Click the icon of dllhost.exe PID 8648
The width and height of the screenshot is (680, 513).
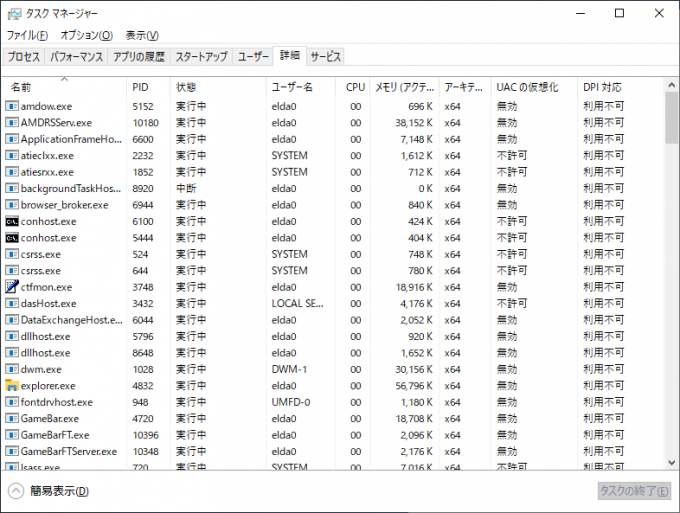click(12, 353)
